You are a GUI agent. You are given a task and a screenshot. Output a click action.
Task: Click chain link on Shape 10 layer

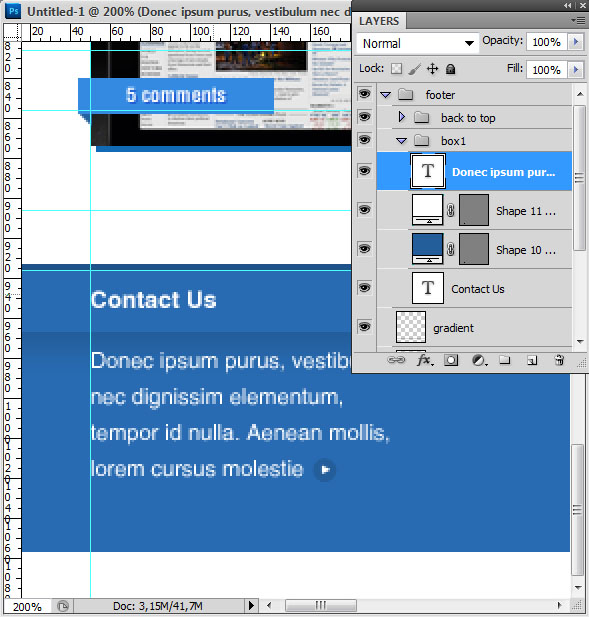pyautogui.click(x=451, y=249)
